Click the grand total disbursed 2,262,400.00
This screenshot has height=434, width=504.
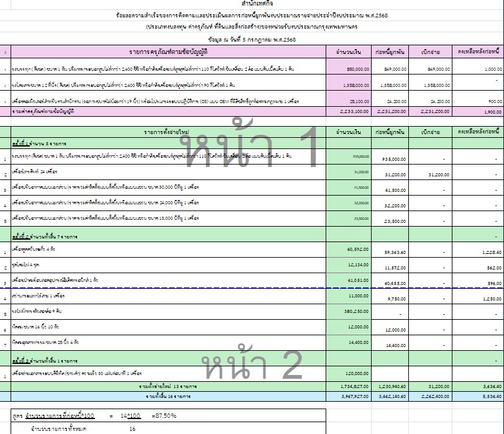click(x=431, y=396)
